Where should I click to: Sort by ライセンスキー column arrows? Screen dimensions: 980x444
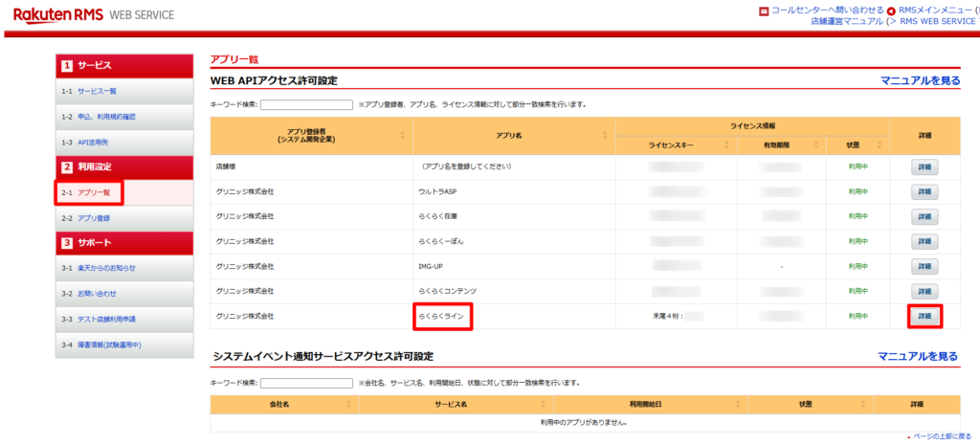(x=727, y=145)
